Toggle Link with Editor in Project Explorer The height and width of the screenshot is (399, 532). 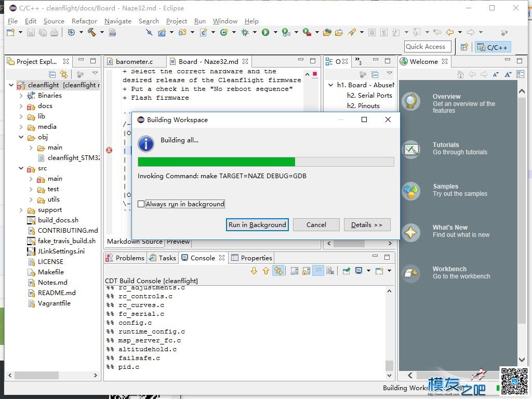click(64, 74)
